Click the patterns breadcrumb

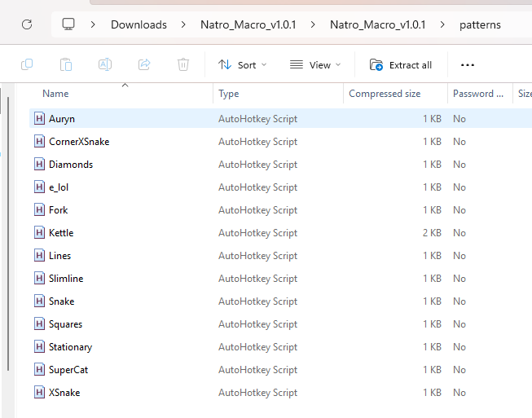coord(480,25)
